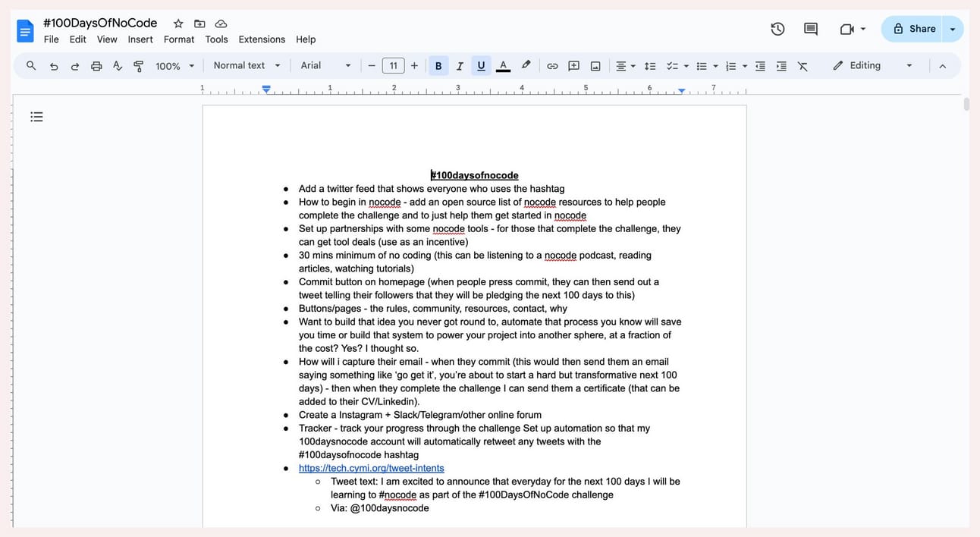Decrease font size with minus button
This screenshot has height=537, width=980.
click(372, 66)
